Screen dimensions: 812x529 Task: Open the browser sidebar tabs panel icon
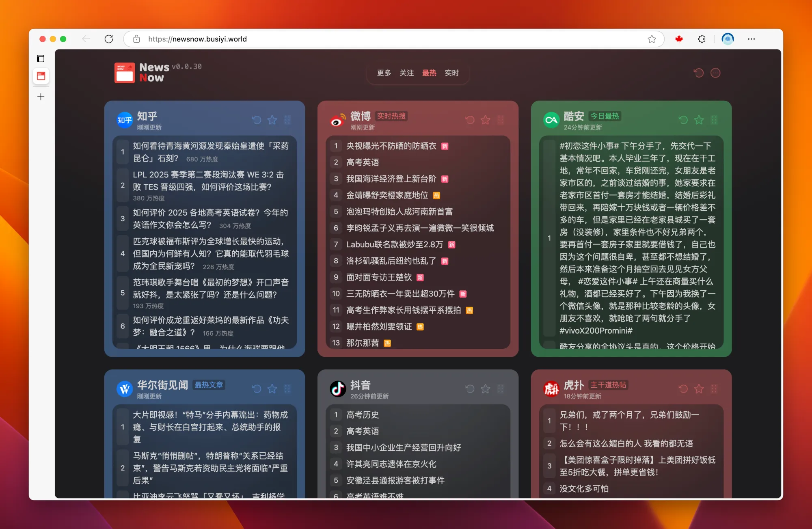(x=41, y=58)
